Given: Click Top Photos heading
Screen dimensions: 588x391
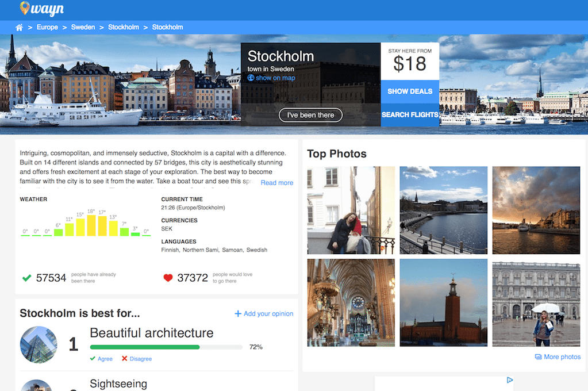Looking at the screenshot, I should pos(337,154).
